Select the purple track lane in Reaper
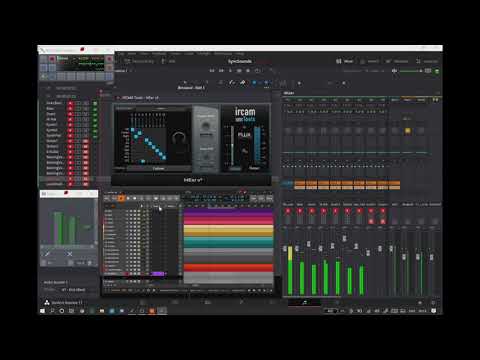480x360 pixels. coord(228,211)
